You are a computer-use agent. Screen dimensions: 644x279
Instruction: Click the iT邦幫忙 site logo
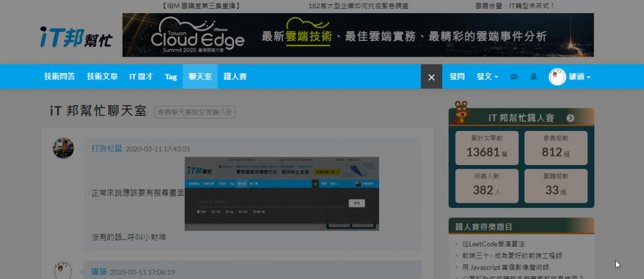pyautogui.click(x=76, y=37)
